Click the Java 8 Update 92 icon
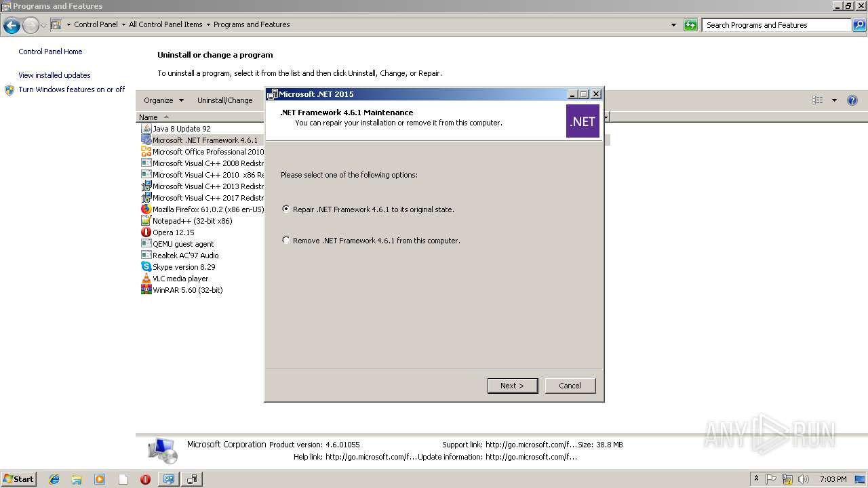 (146, 128)
